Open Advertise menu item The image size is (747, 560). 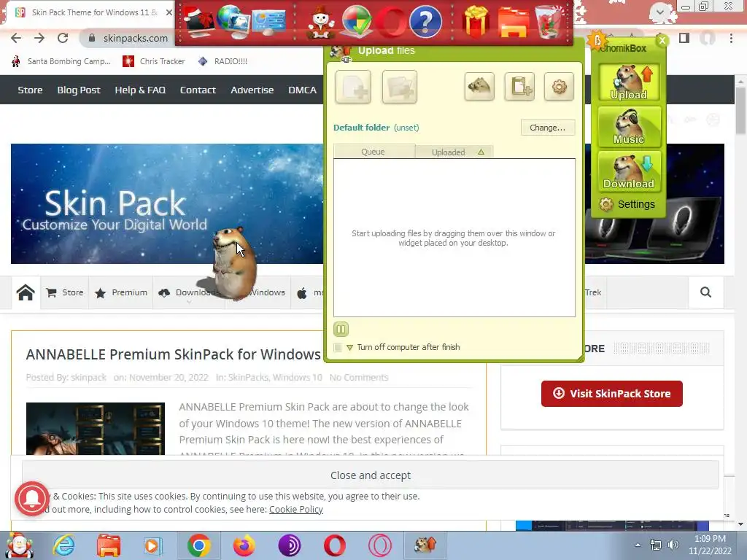(252, 90)
